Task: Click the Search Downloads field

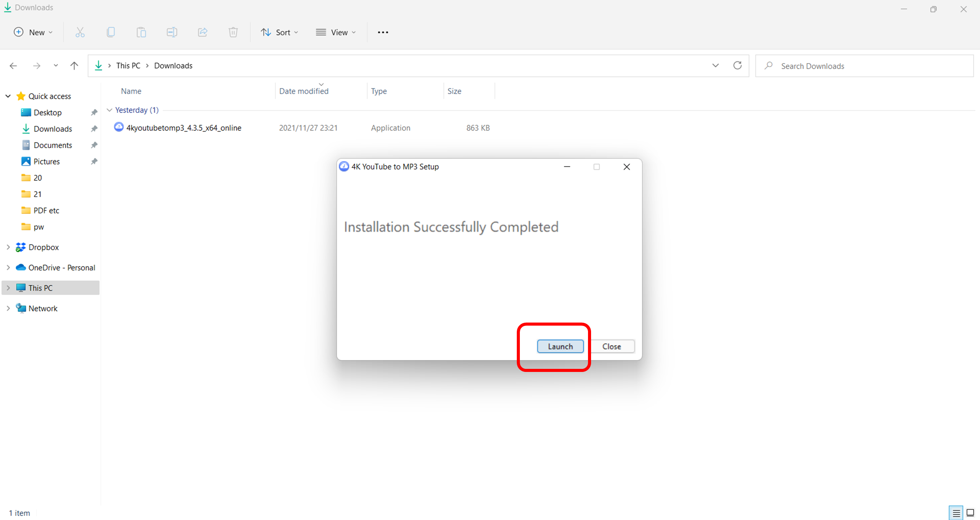Action: pos(864,66)
